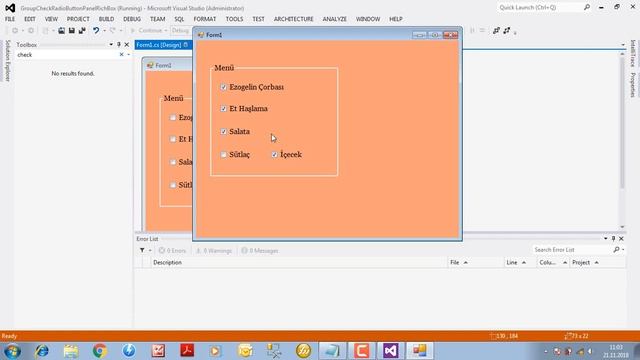Click the Navigate Forward toolbar icon

(x=31, y=31)
